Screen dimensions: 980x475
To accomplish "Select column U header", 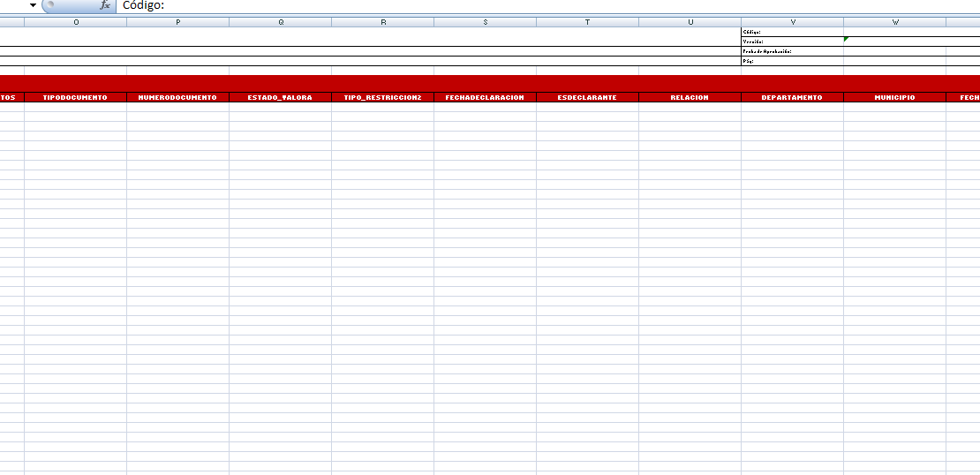I will (x=690, y=22).
